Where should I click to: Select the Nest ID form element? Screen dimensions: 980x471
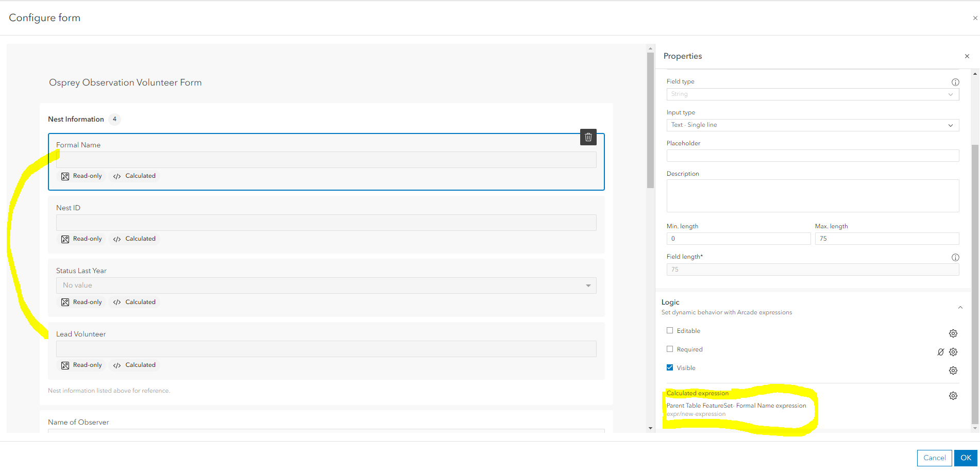(x=326, y=208)
